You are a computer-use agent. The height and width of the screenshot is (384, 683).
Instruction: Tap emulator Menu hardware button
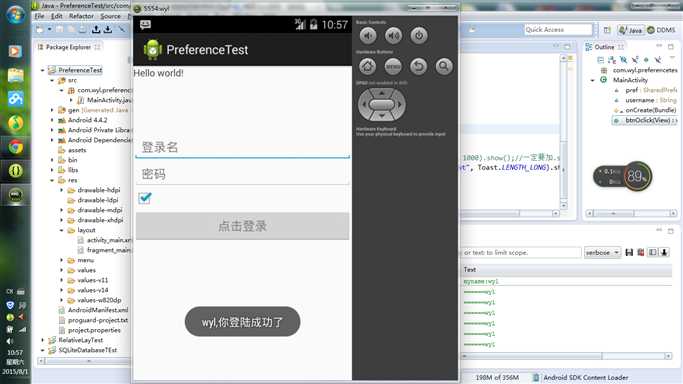click(393, 67)
